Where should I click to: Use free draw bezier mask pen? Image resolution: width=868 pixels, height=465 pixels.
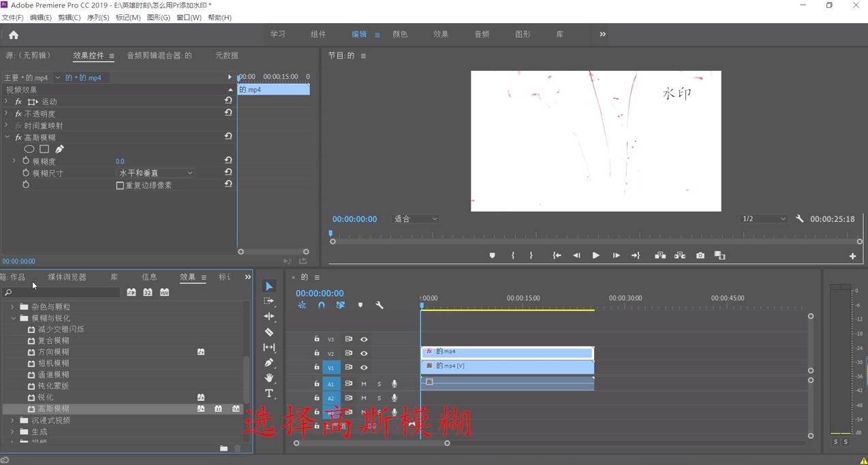pos(59,149)
